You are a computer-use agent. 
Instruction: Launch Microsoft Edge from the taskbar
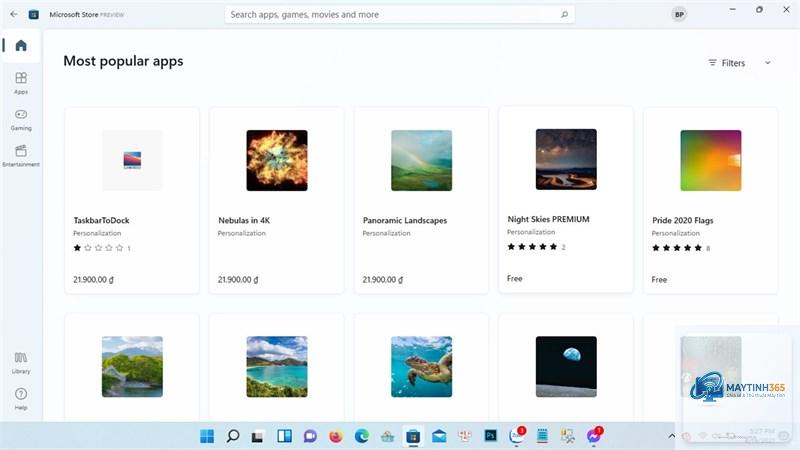362,437
